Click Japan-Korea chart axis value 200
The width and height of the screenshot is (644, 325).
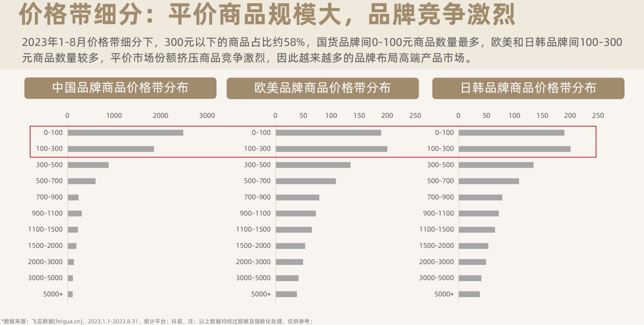tap(570, 116)
